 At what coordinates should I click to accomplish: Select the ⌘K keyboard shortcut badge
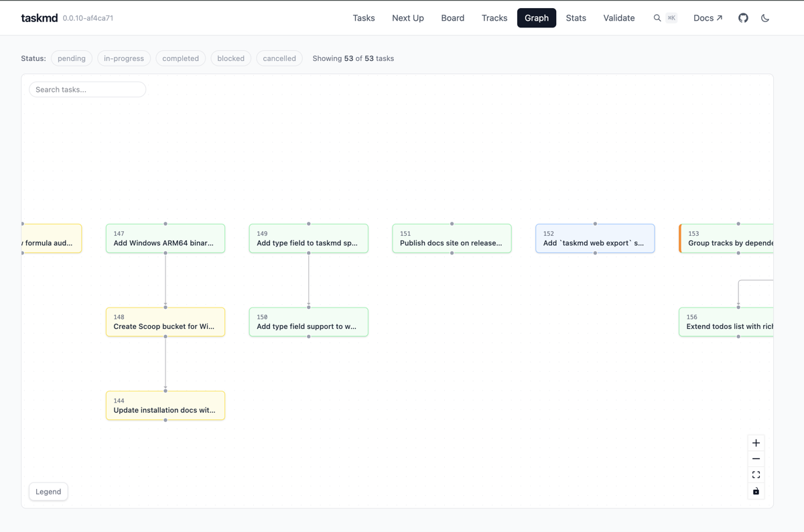(673, 18)
